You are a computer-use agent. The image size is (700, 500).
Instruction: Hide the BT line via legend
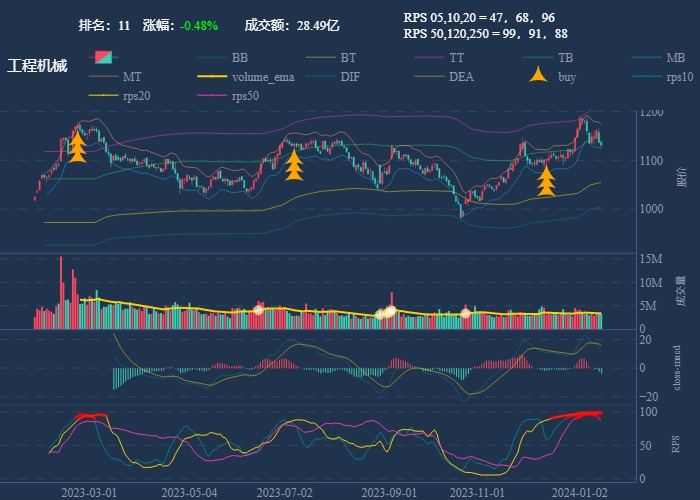(x=331, y=58)
